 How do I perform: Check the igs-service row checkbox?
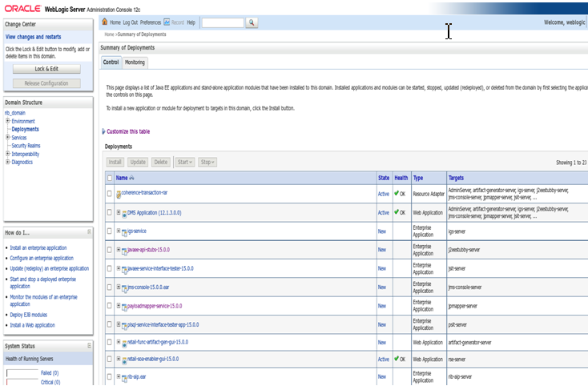[110, 231]
